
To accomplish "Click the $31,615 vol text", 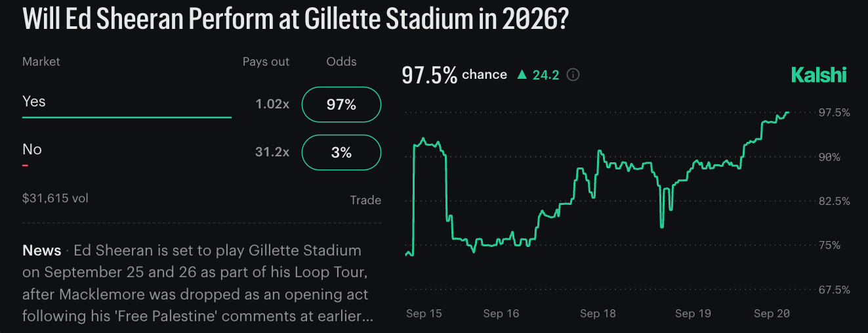I will (55, 198).
